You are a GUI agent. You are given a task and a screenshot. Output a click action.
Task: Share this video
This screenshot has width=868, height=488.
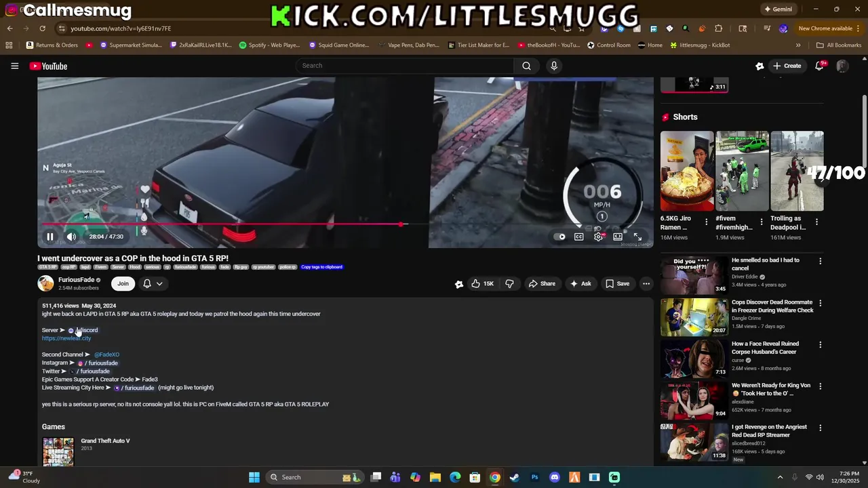point(542,283)
